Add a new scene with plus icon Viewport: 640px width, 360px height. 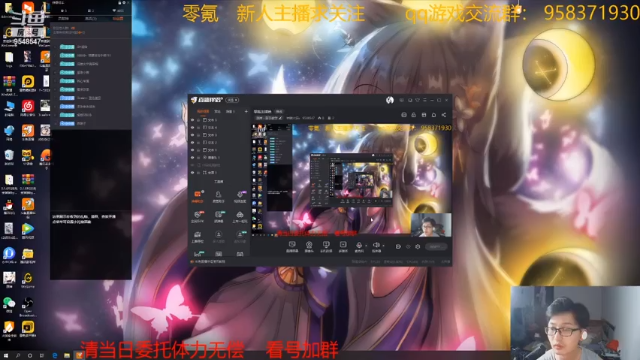pos(246,111)
